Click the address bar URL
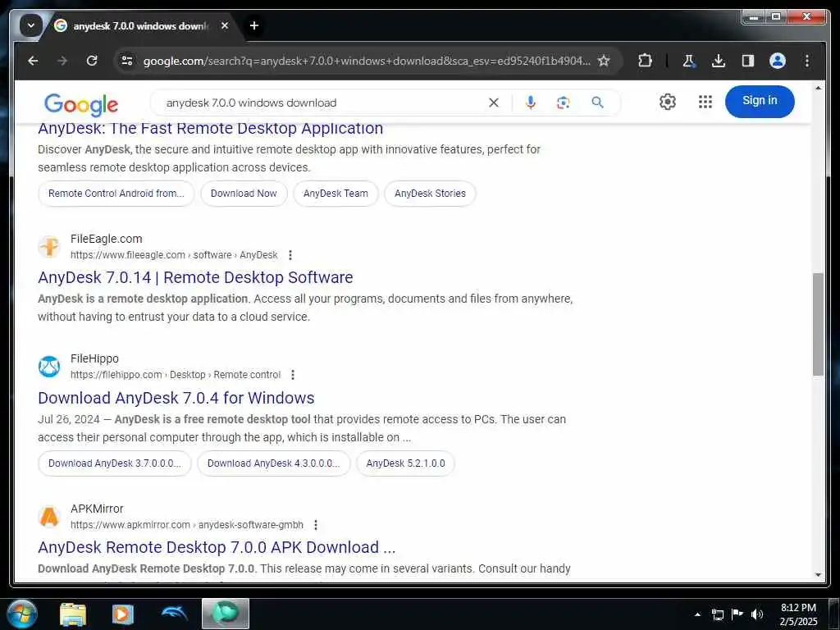The height and width of the screenshot is (630, 840). (x=367, y=61)
